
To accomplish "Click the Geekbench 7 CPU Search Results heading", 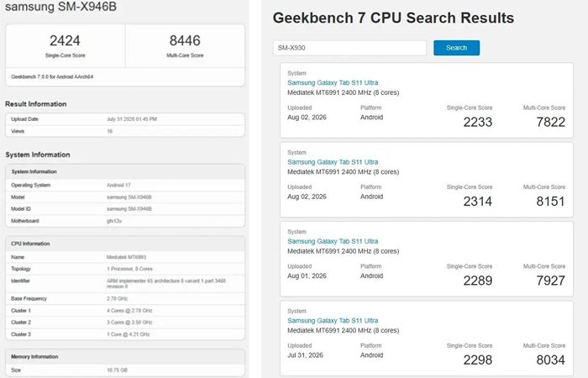I will point(393,18).
